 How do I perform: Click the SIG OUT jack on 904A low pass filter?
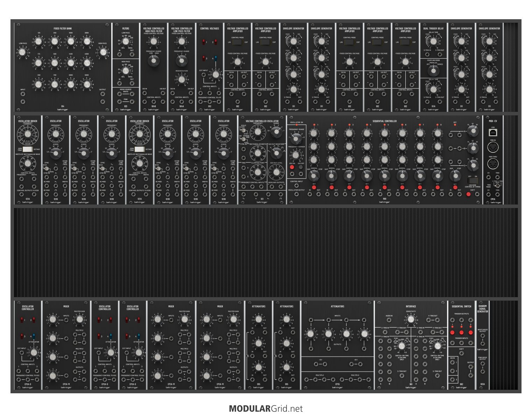pyautogui.click(x=191, y=93)
